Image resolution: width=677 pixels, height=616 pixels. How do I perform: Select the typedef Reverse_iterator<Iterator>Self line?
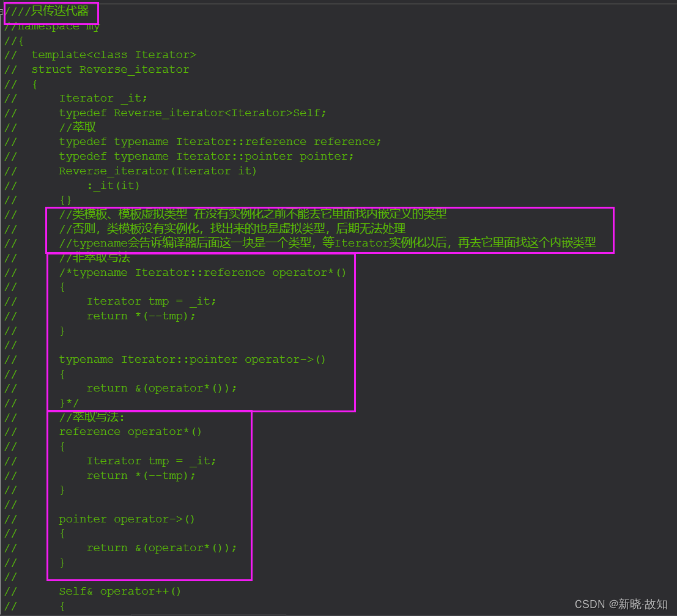coord(193,113)
